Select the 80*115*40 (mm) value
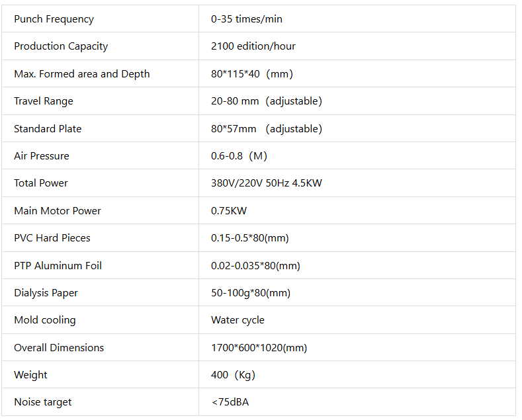Screen dimensions: 522x420 tap(252, 74)
